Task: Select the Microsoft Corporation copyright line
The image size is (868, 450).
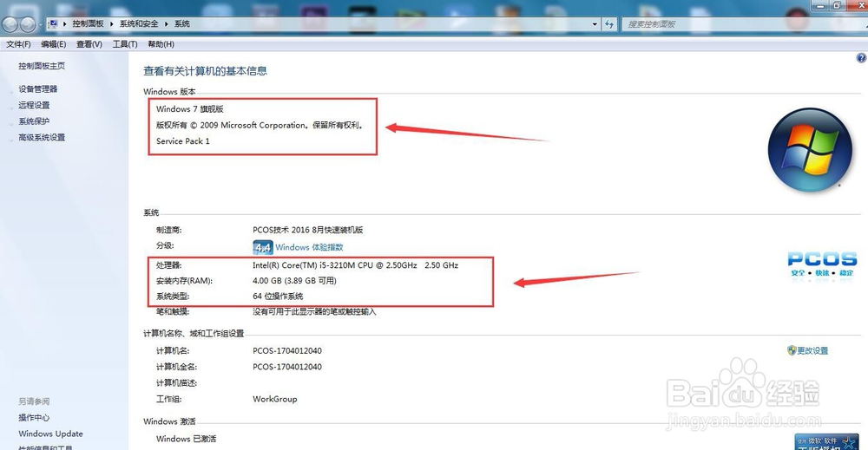Action: [260, 125]
